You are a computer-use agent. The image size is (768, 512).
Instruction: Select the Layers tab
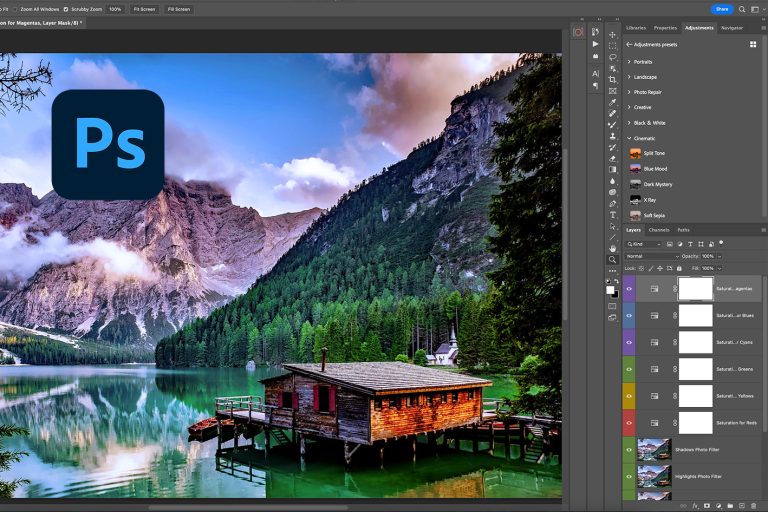pyautogui.click(x=633, y=230)
